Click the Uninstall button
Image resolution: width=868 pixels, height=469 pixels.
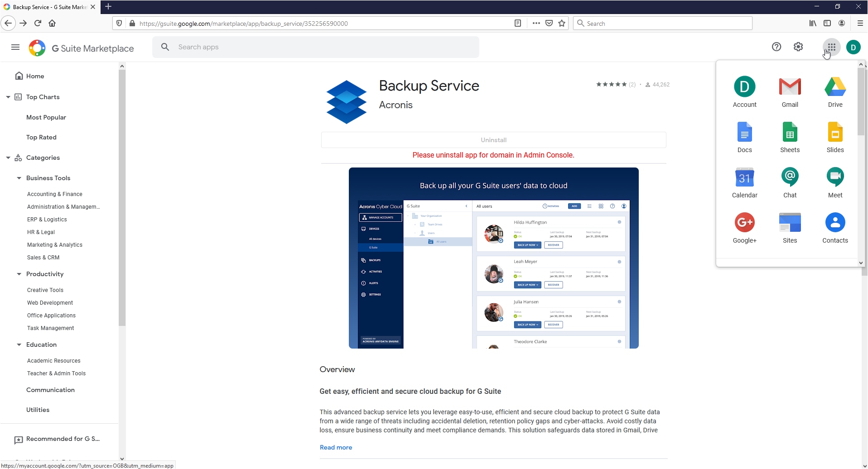(493, 140)
